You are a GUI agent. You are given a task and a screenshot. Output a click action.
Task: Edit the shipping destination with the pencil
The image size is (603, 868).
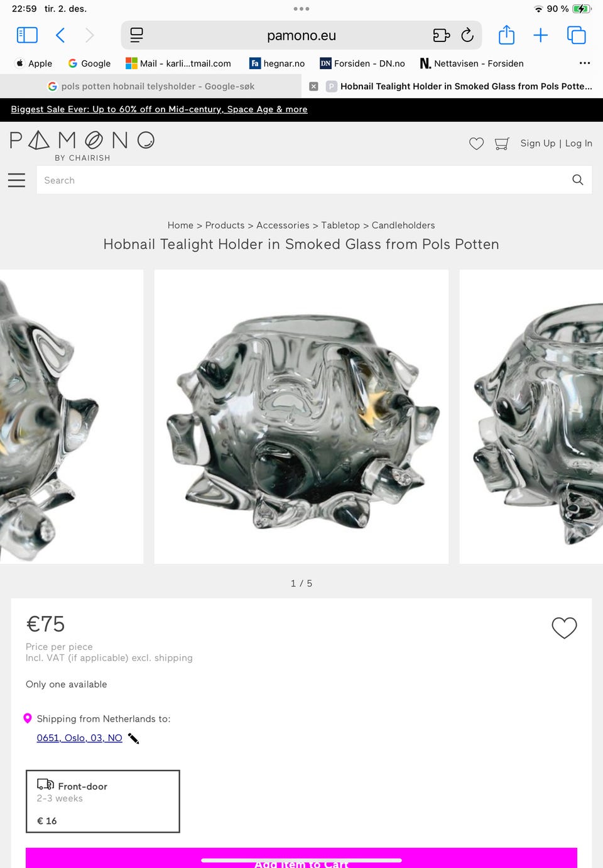[133, 738]
